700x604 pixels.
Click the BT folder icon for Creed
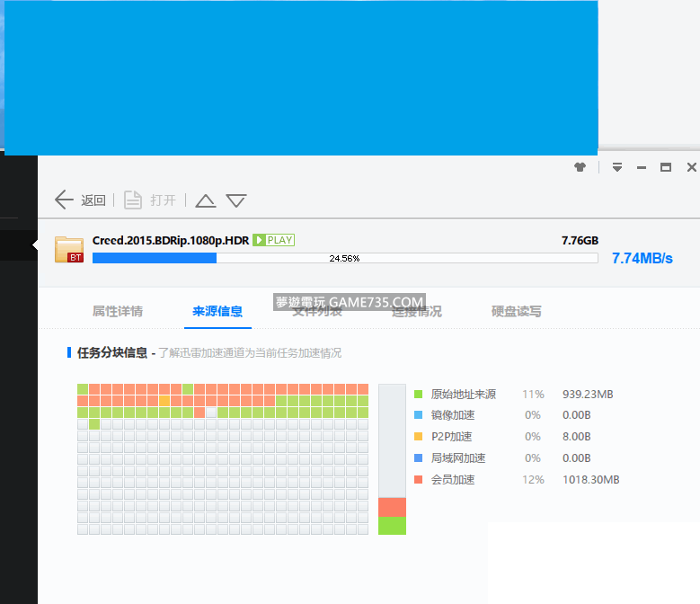click(69, 249)
